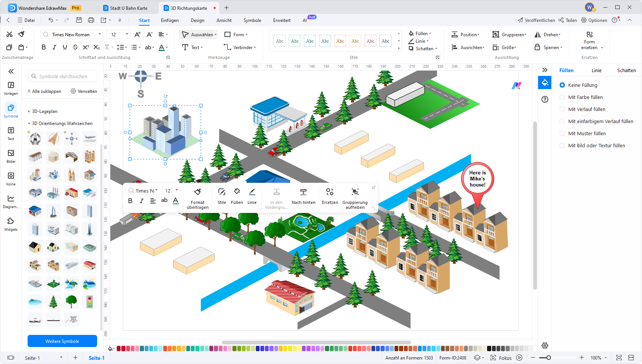Viewport: 642px width, 364px height.
Task: Click Weitere Symbole button
Action: coord(62,341)
